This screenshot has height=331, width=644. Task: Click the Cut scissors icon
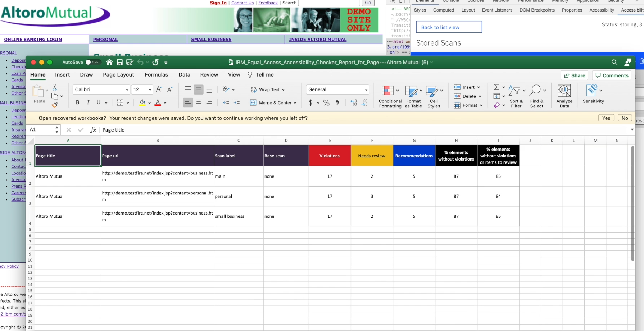55,87
